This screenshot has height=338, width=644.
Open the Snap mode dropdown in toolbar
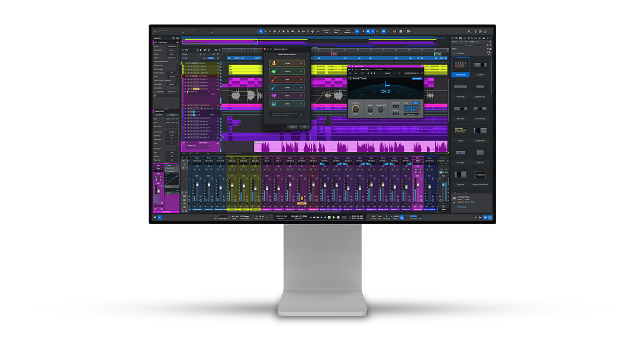[347, 32]
